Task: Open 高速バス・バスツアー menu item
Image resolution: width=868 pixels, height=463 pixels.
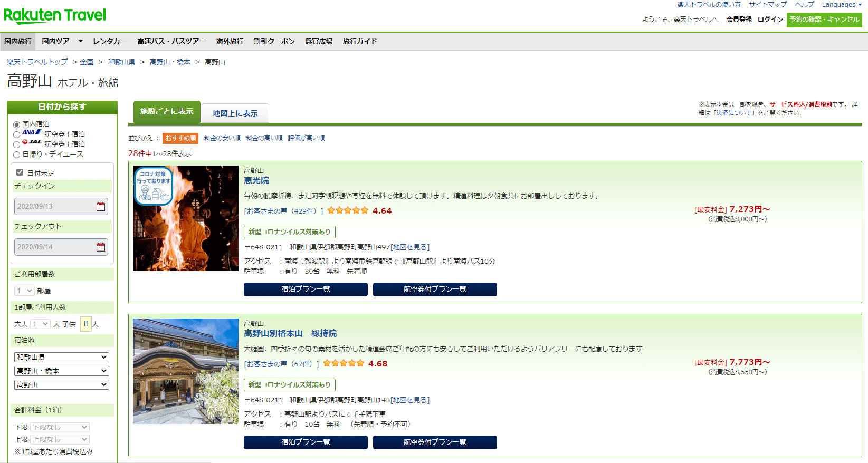Action: (171, 41)
